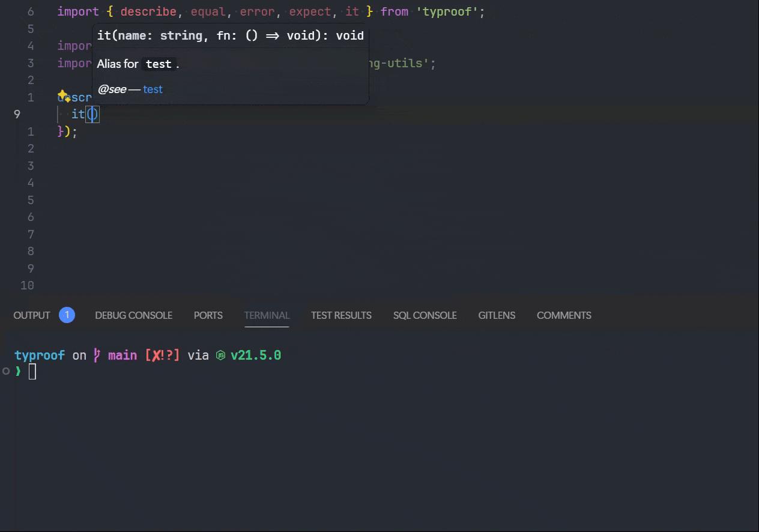Click the 'from' keyword on first line
Screen dimensions: 759x532
tap(395, 11)
